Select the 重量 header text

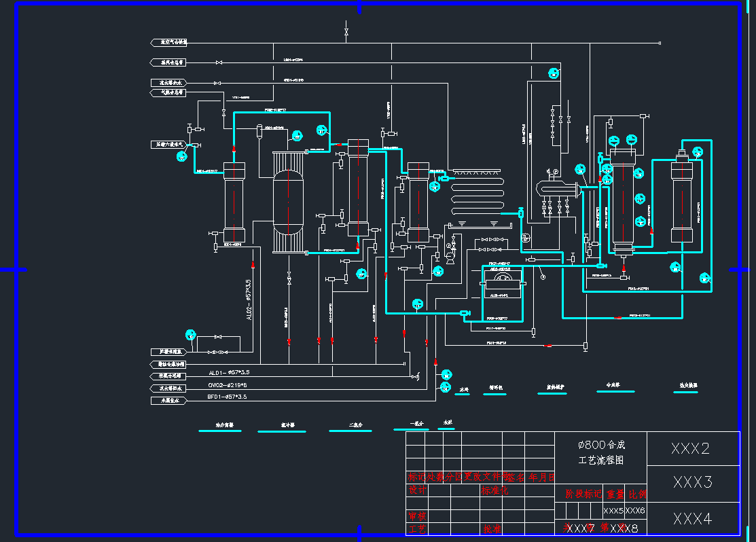tap(615, 494)
